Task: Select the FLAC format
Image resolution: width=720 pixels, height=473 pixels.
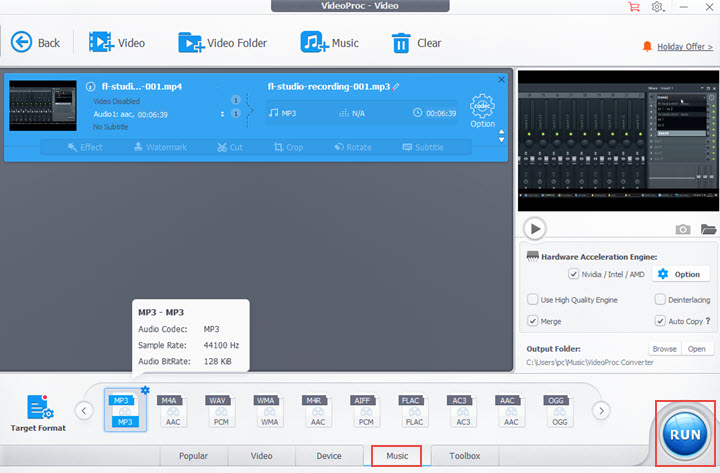Action: pos(414,411)
